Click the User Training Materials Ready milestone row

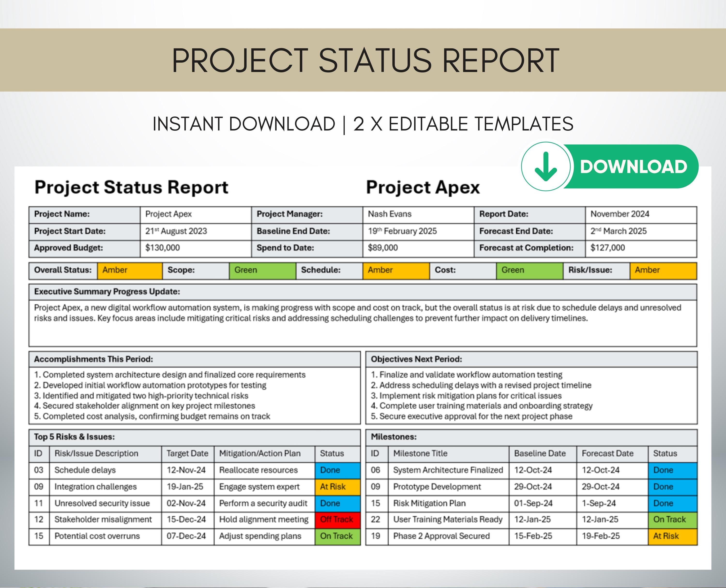[x=448, y=519]
